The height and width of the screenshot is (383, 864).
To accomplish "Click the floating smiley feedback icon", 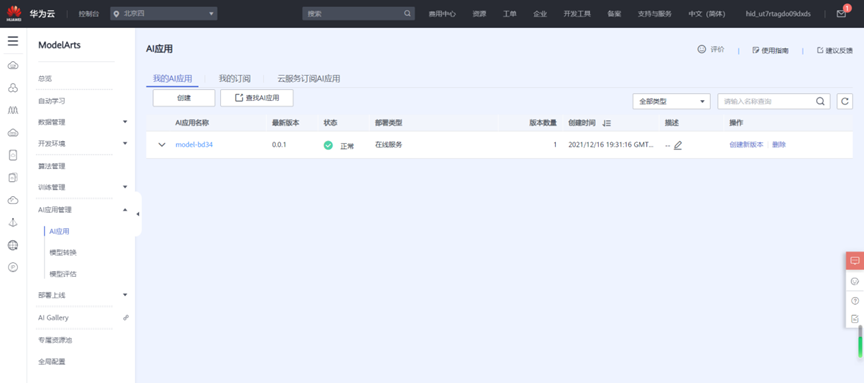I will pyautogui.click(x=855, y=281).
